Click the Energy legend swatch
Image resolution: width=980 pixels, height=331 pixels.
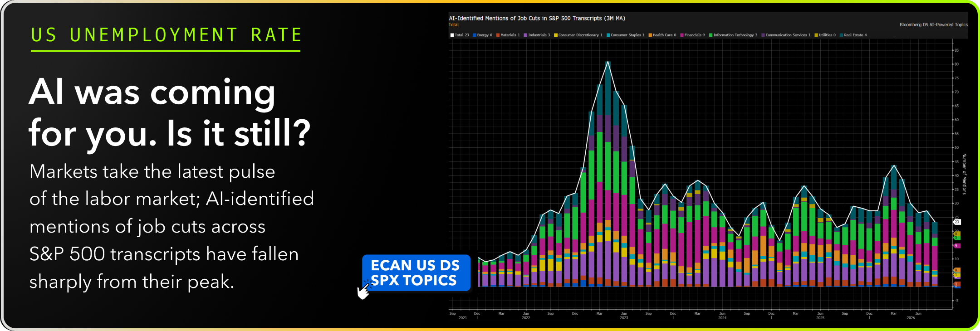click(x=474, y=35)
